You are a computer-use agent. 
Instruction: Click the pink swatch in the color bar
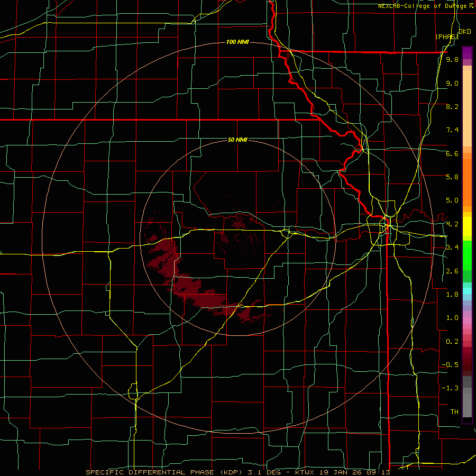point(467,321)
